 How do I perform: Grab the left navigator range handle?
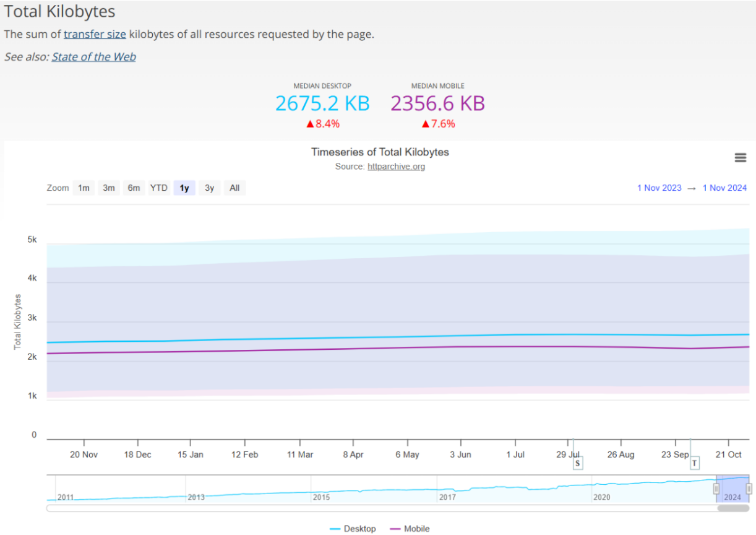pos(716,489)
